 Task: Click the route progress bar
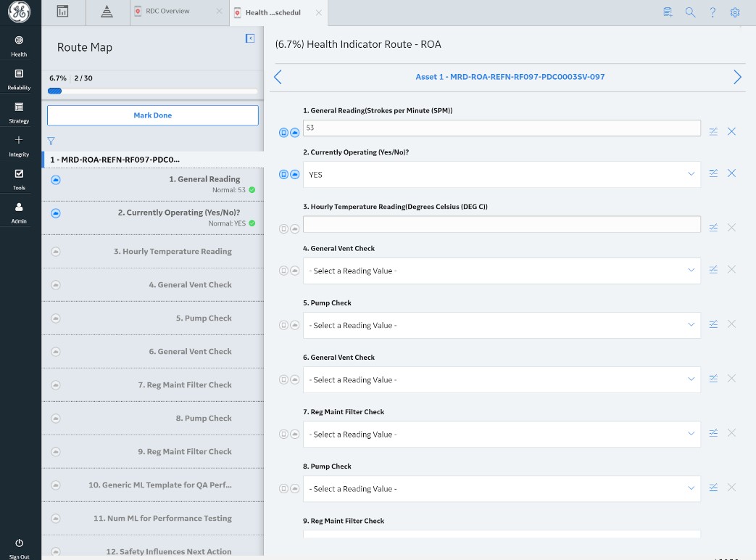(152, 91)
